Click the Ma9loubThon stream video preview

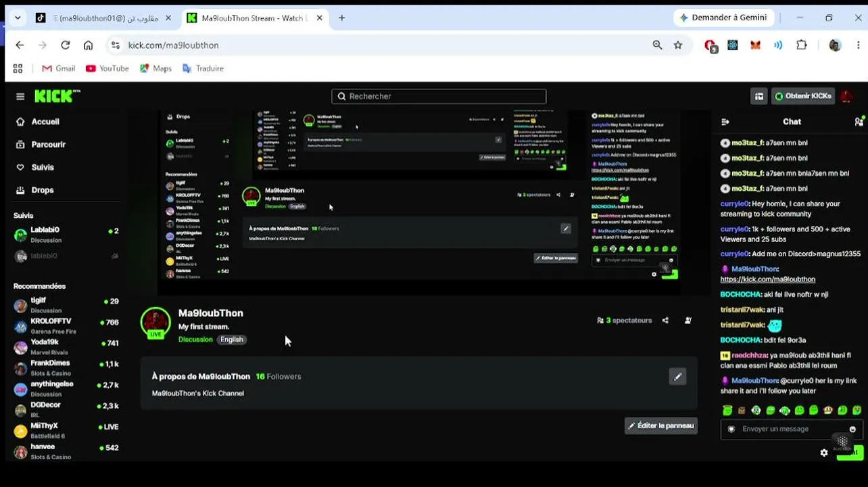[419, 203]
